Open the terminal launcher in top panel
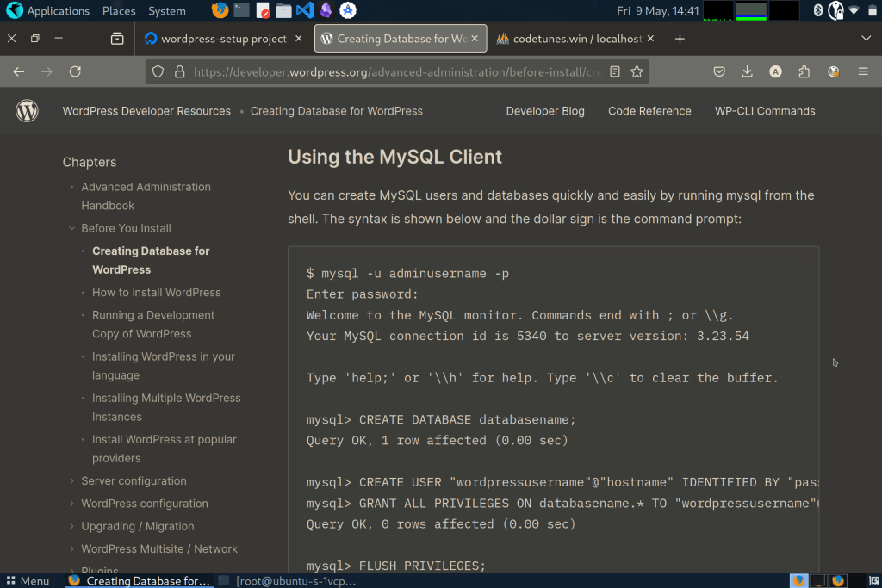This screenshot has width=882, height=588. 241,10
